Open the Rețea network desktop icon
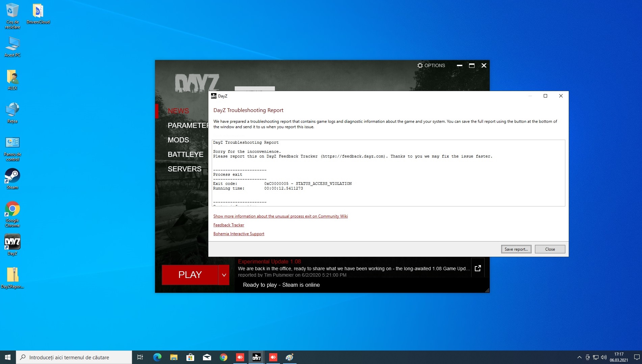The image size is (642, 364). pyautogui.click(x=12, y=113)
